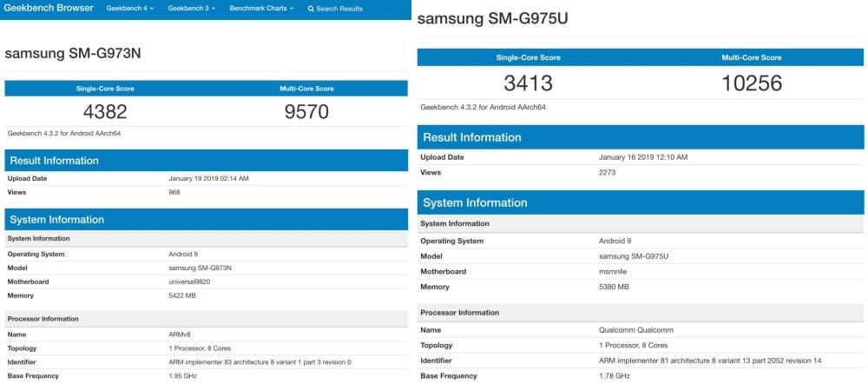The height and width of the screenshot is (391, 868).
Task: Click the Geekbench Browser logo link
Action: tap(49, 9)
